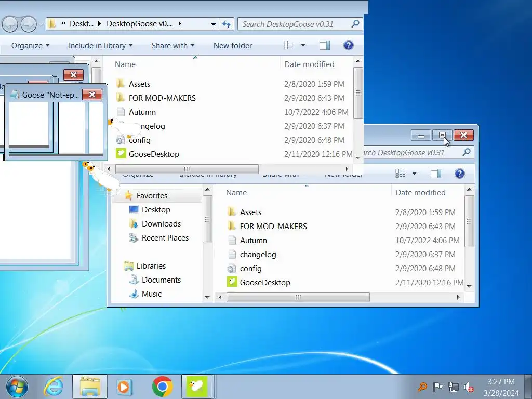Open view options arrow in top Explorer window

[x=303, y=45]
